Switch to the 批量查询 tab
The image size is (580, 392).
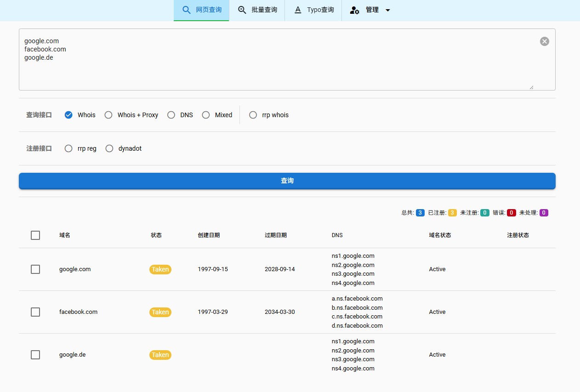[x=257, y=10]
